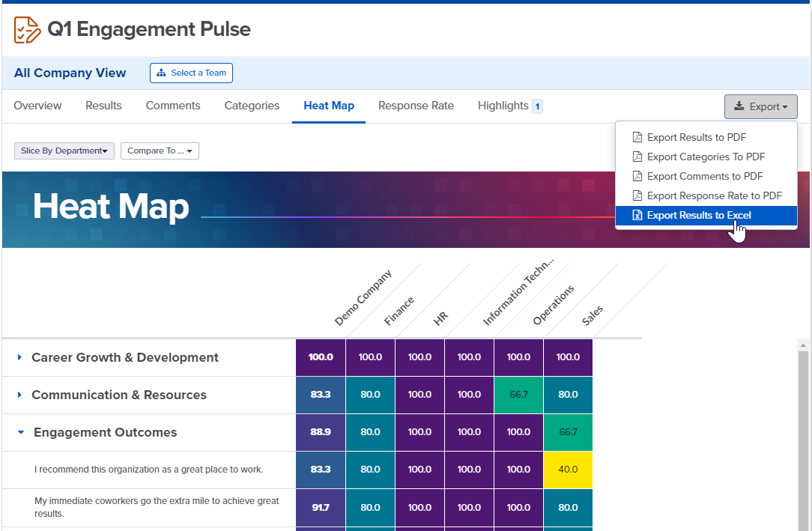Choose Export Results to Excel
812x531 pixels.
coord(706,215)
